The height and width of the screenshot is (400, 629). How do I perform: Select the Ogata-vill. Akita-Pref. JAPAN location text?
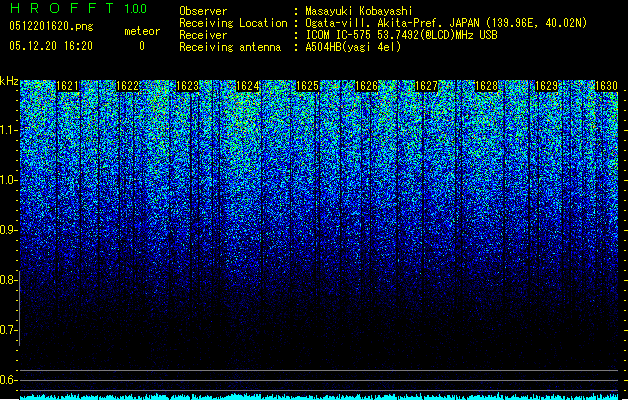(x=446, y=23)
